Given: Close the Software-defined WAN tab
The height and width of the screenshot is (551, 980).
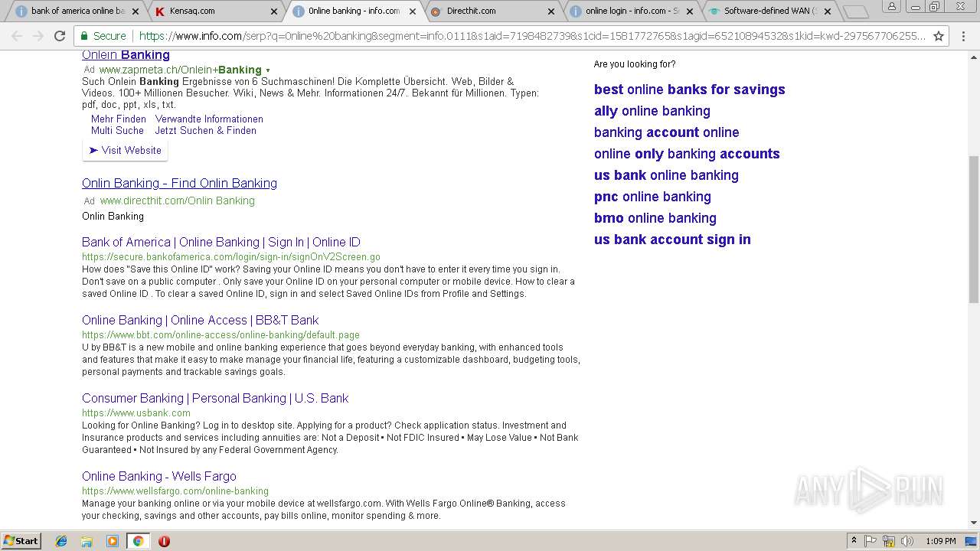Looking at the screenshot, I should 828,11.
